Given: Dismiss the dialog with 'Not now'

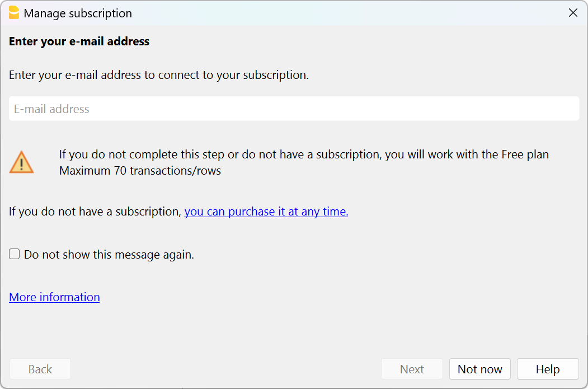Looking at the screenshot, I should tap(479, 369).
